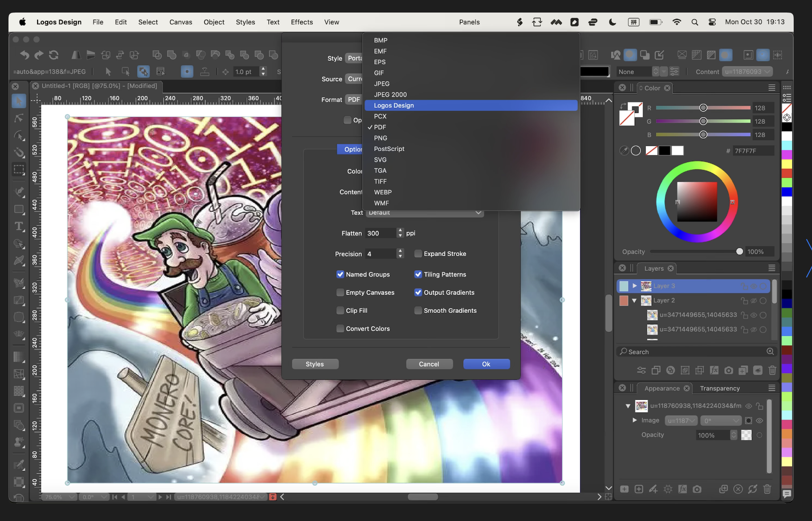The height and width of the screenshot is (521, 812).
Task: Choose Logos Design from the format list
Action: point(393,105)
